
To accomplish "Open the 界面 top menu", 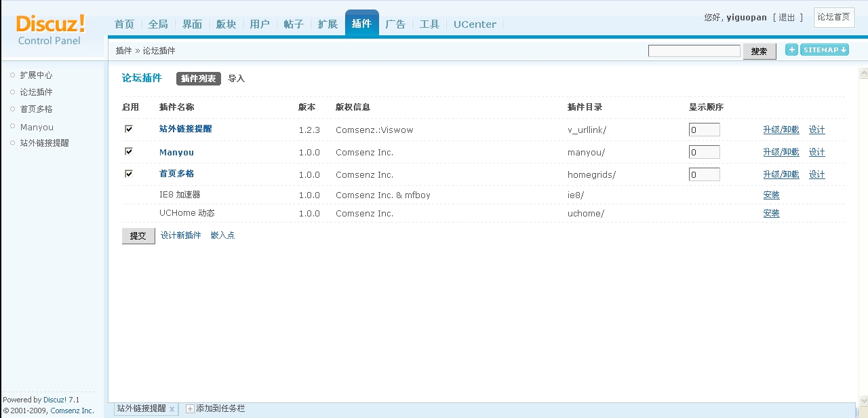I will pyautogui.click(x=192, y=24).
